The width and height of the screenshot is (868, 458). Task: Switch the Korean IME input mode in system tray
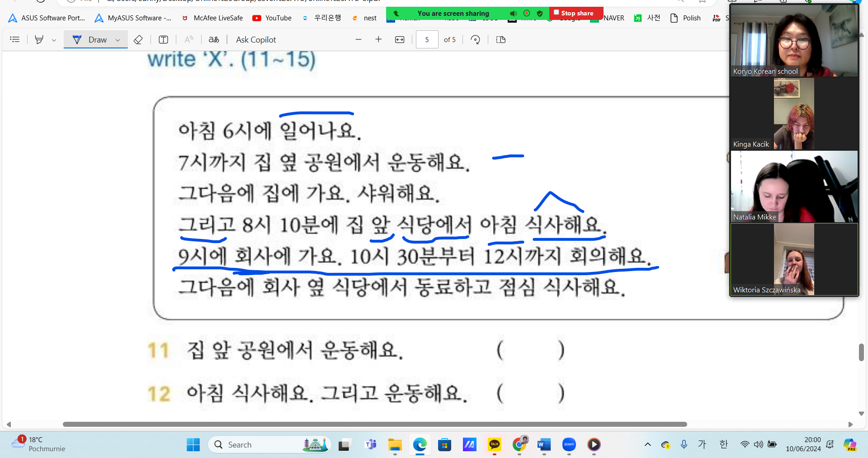tap(723, 444)
